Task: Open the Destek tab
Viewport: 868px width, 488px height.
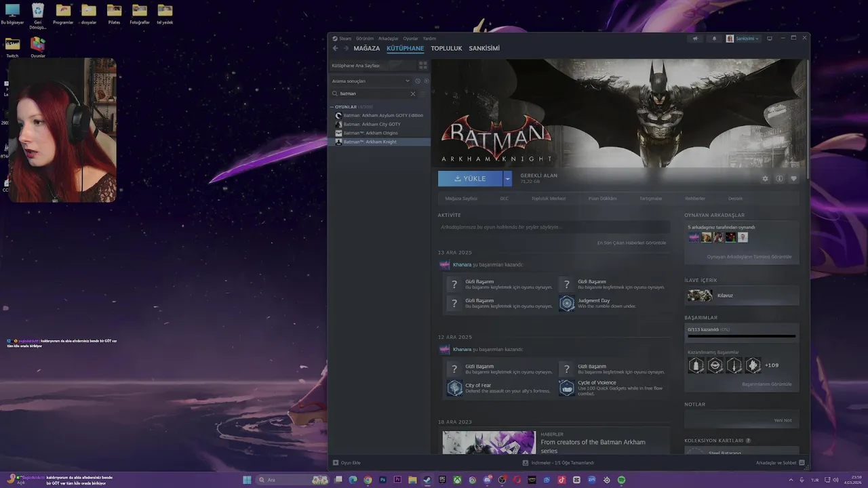Action: click(x=736, y=199)
